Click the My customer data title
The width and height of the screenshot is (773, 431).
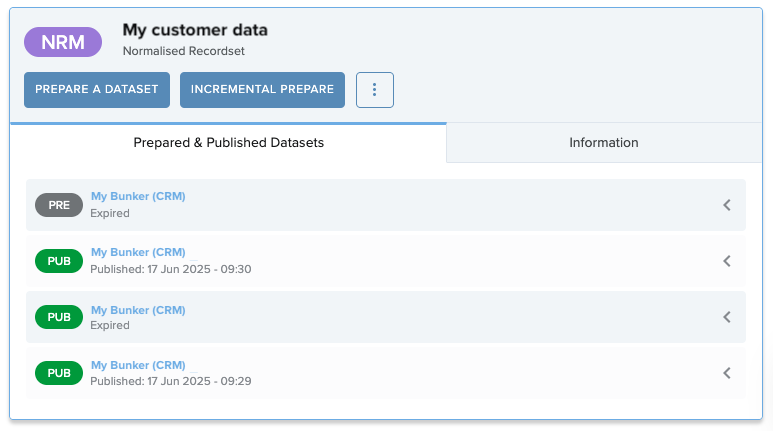point(195,30)
